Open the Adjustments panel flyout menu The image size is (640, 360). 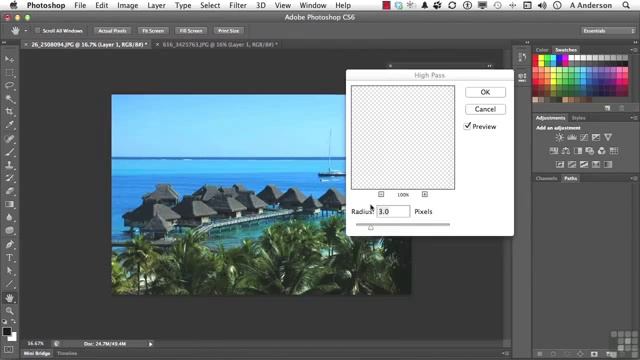(x=634, y=118)
